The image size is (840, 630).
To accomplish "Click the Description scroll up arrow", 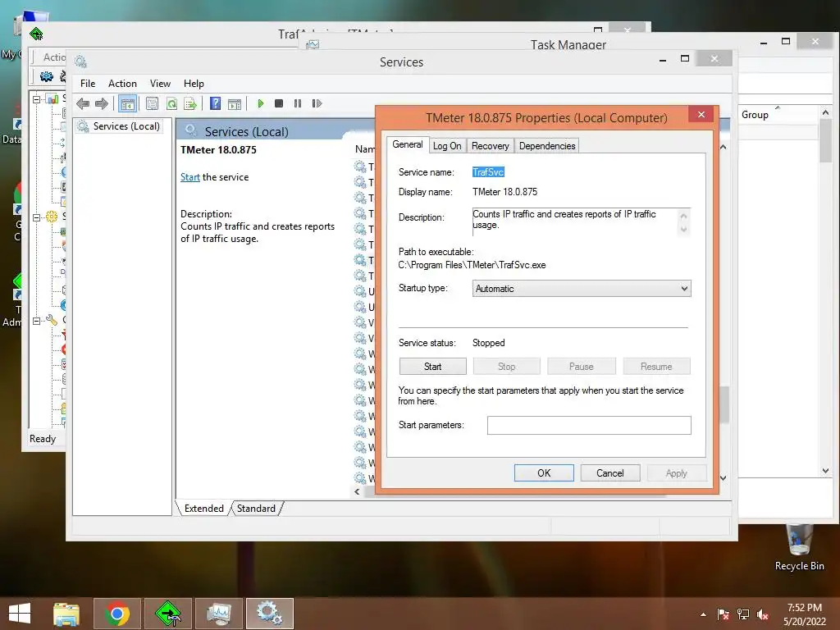I will (683, 216).
